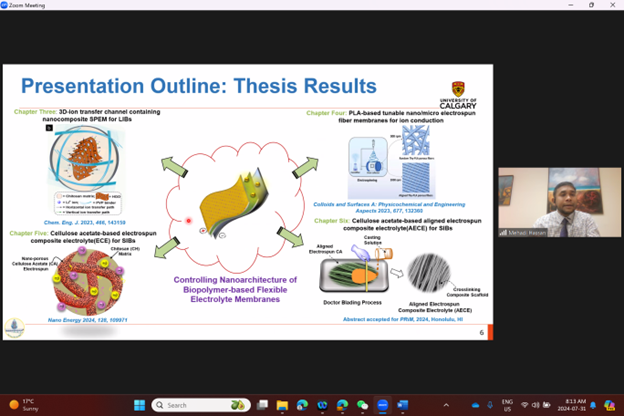624x416 pixels.
Task: Click the Colleague chat icon in system tray
Action: (x=609, y=405)
